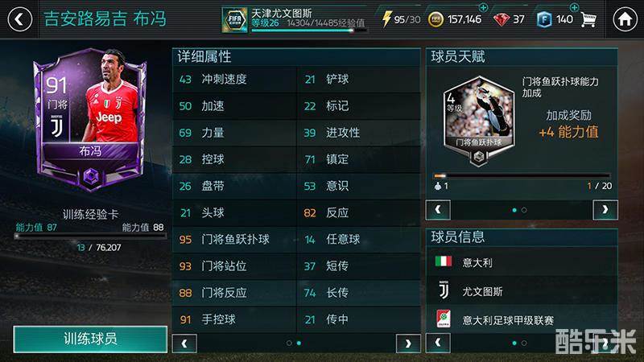
Task: Click the 训练球员 train player button
Action: (x=90, y=339)
